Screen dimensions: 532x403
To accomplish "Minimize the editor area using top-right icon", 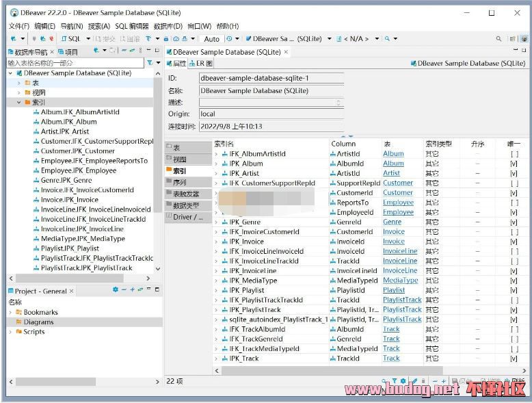I will [x=516, y=50].
